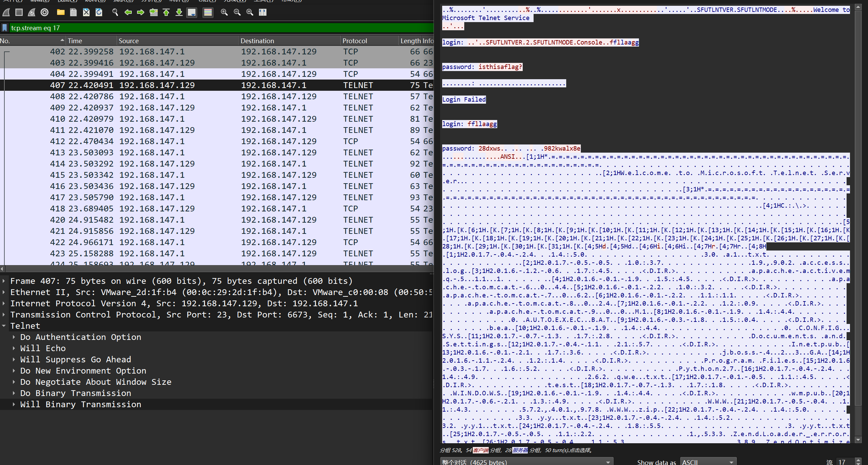Click the open file folder icon
The height and width of the screenshot is (465, 868).
pyautogui.click(x=61, y=13)
